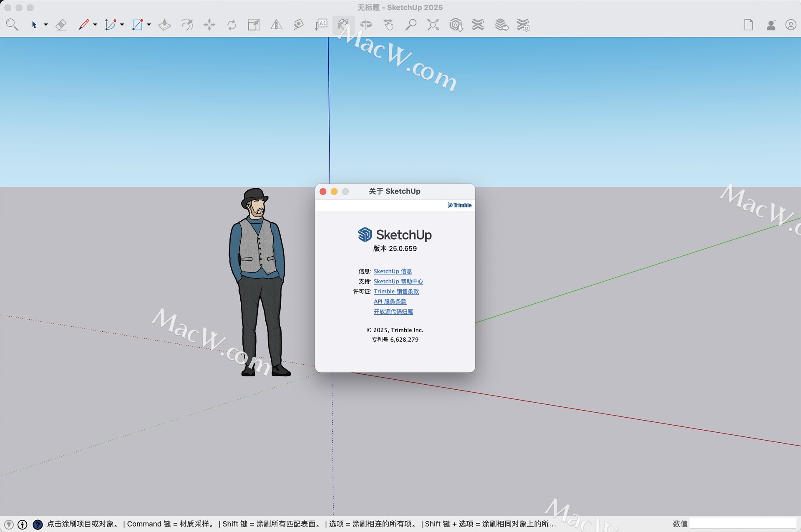Expand Rectangle shape tool dropdown arrow
Screen dimensions: 801x532
click(149, 25)
